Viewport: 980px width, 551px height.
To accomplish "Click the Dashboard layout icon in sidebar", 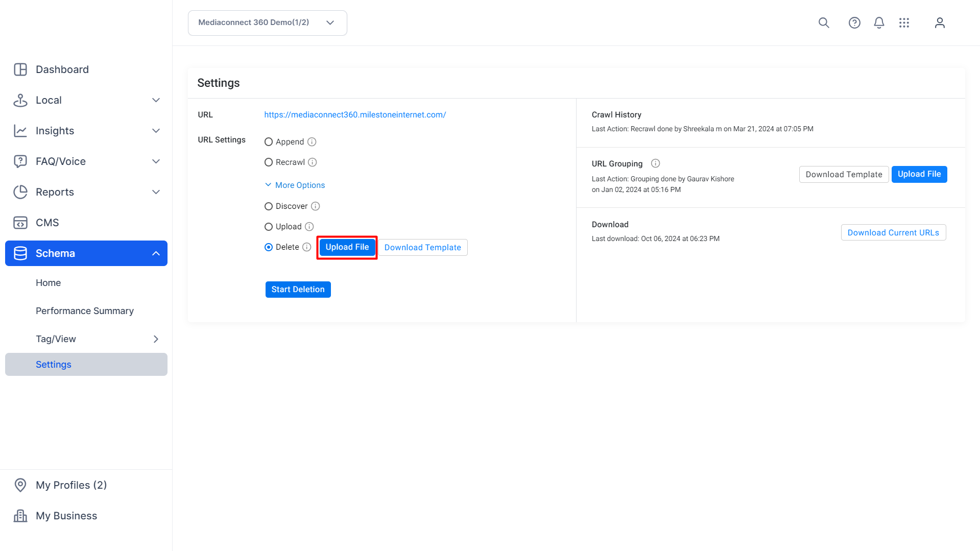I will point(20,69).
